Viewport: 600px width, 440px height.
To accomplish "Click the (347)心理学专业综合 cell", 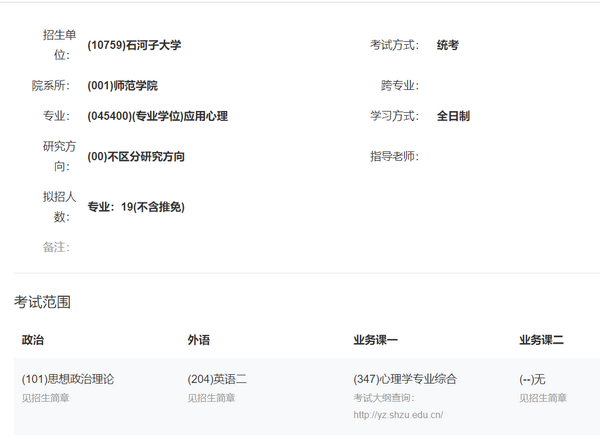I will (405, 379).
